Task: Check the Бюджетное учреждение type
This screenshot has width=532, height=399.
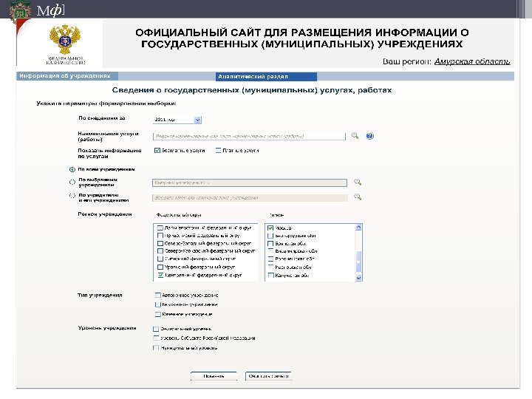Action: [158, 304]
